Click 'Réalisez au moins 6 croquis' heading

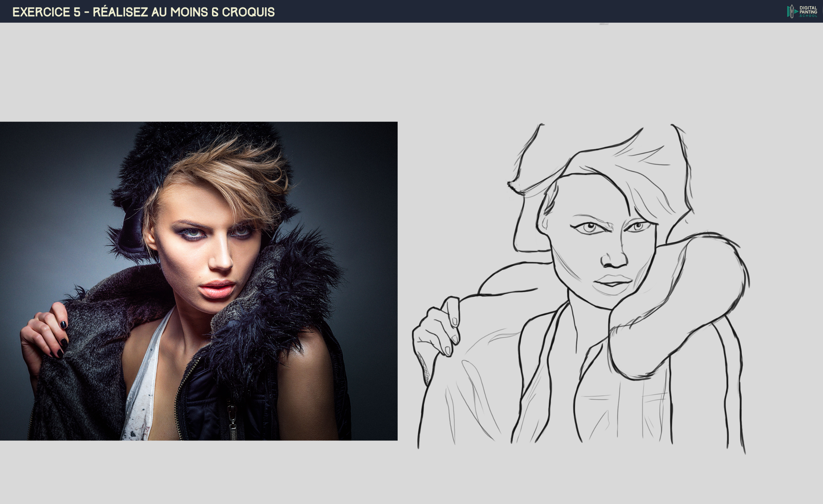click(183, 12)
